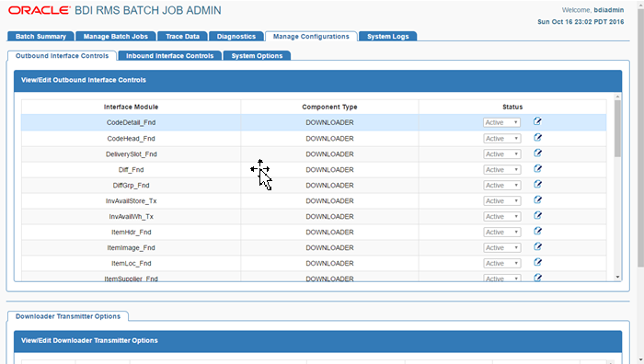The image size is (644, 364).
Task: Select Manage Configurations tab
Action: click(311, 37)
